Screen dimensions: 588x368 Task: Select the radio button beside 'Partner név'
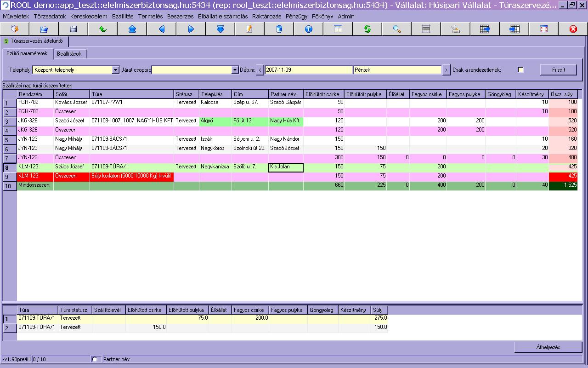click(95, 359)
